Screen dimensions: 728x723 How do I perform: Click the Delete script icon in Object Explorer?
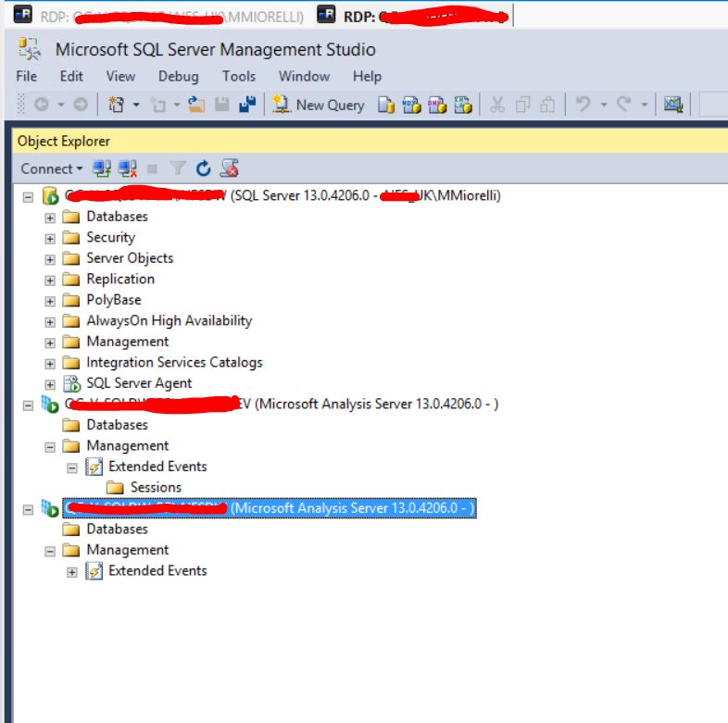tap(230, 168)
